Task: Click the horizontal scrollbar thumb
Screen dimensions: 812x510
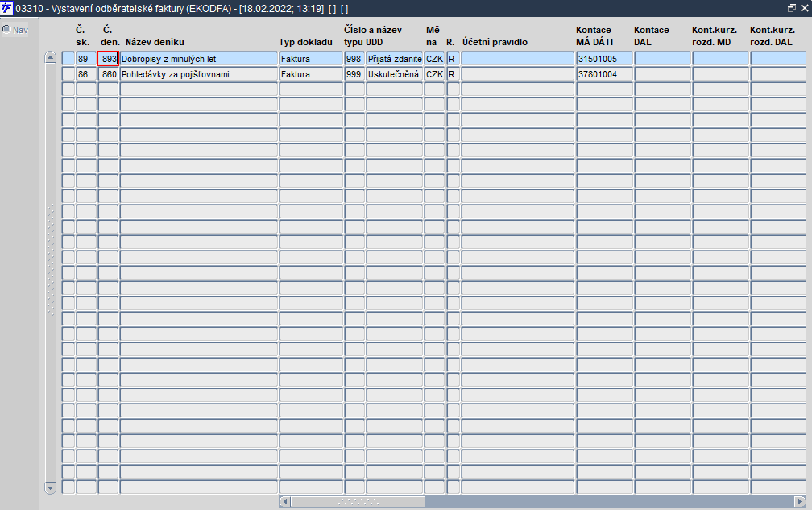Action: pos(358,501)
